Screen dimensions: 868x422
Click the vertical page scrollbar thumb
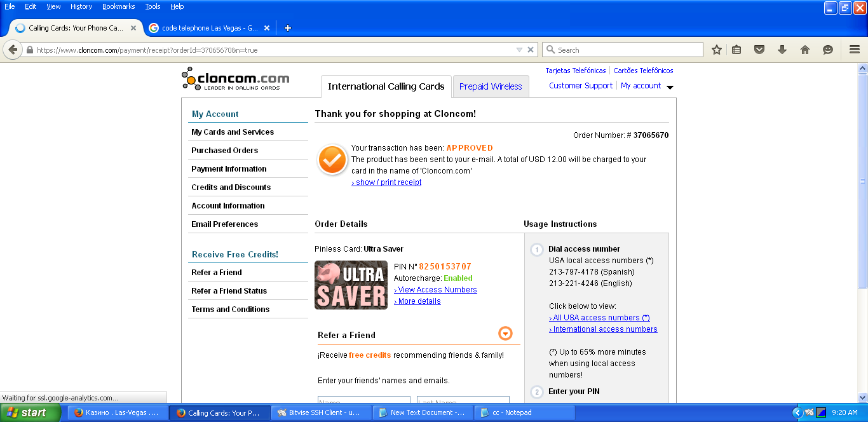[x=862, y=181]
